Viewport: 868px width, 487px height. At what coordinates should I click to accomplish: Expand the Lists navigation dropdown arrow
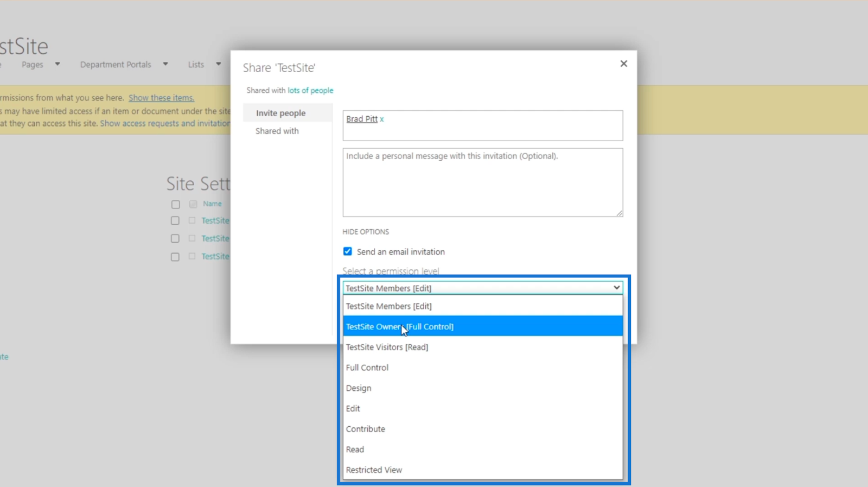point(218,64)
